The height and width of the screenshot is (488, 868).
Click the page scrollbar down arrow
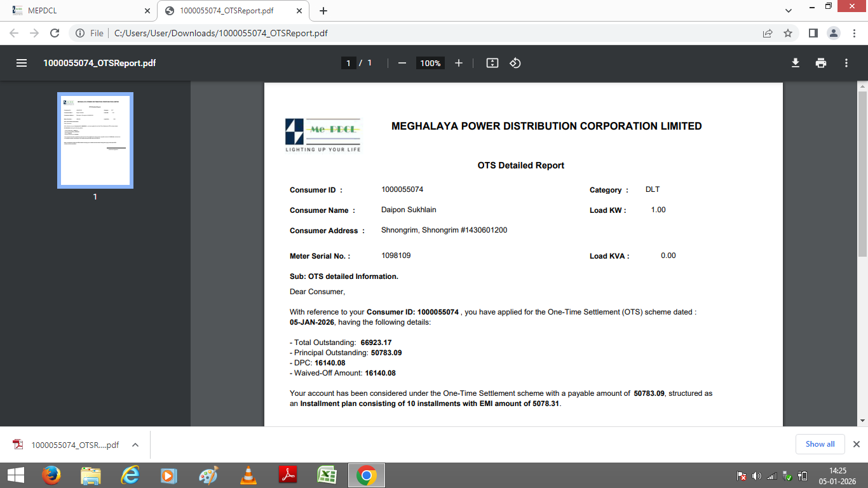pos(862,420)
